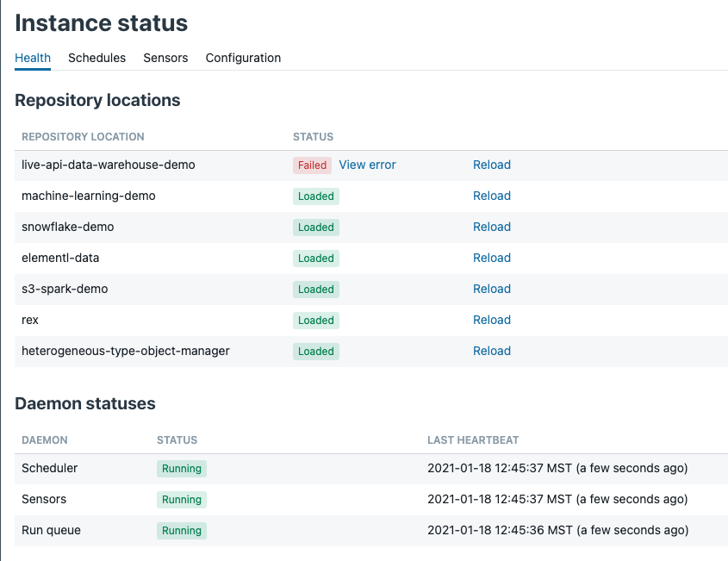The width and height of the screenshot is (728, 561).
Task: Click View error for live-api-data-warehouse-demo
Action: (x=367, y=165)
